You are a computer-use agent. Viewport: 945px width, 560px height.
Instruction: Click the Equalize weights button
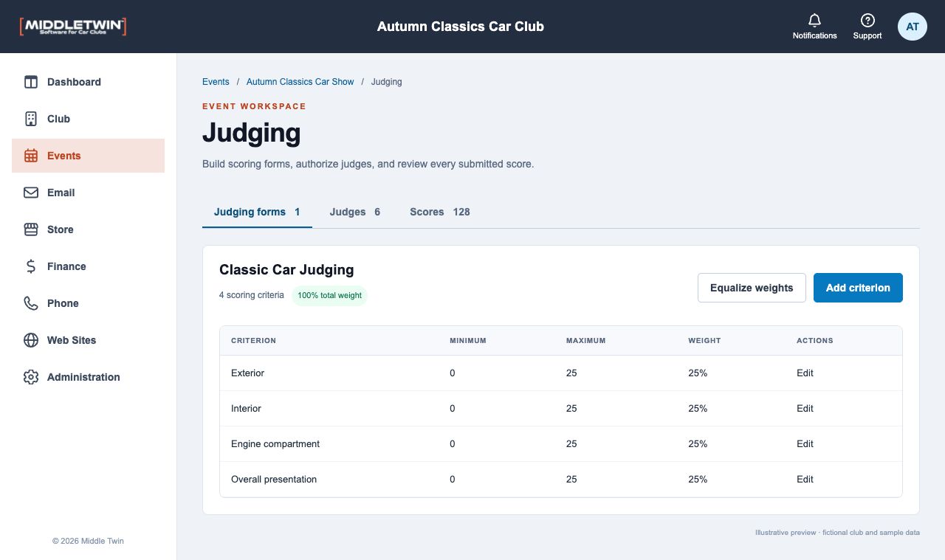(x=752, y=288)
